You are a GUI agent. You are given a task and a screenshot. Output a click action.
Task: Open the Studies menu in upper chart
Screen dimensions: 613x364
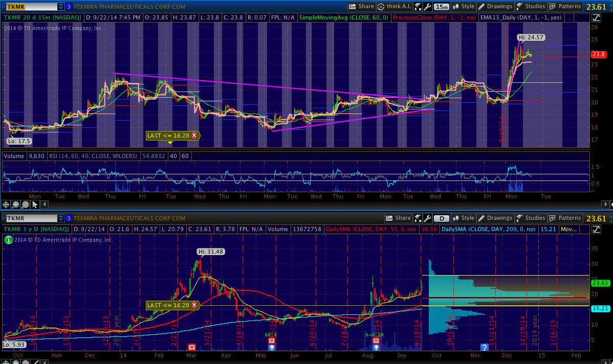[x=531, y=7]
